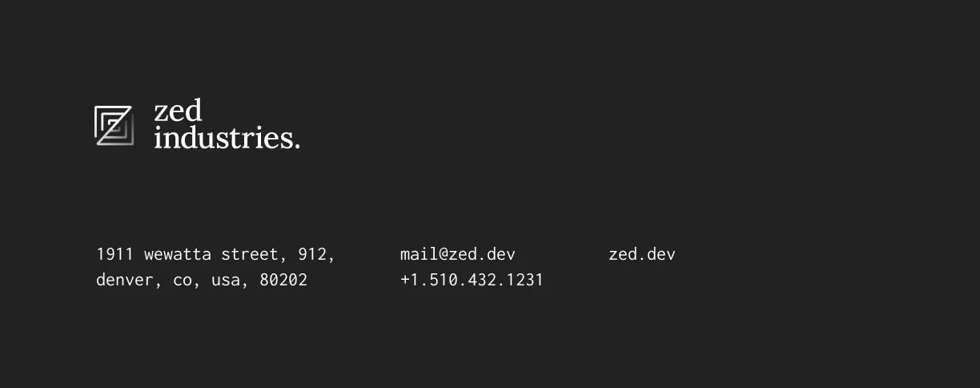Click the Zed Industries square logo icon
The width and height of the screenshot is (980, 388).
pos(114,126)
